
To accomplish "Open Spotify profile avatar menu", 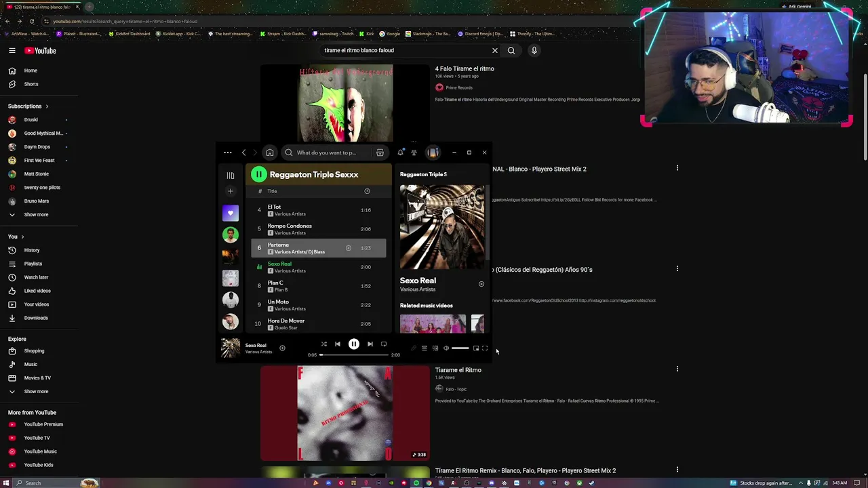I will 433,152.
